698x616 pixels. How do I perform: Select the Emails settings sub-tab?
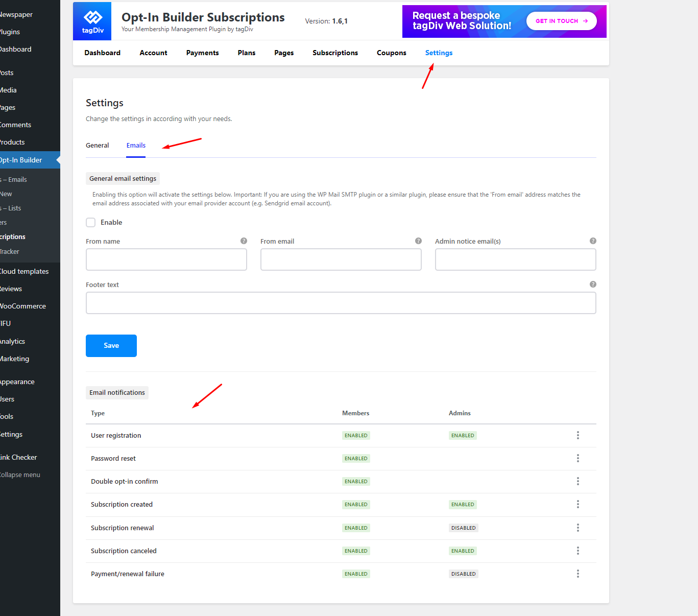136,145
